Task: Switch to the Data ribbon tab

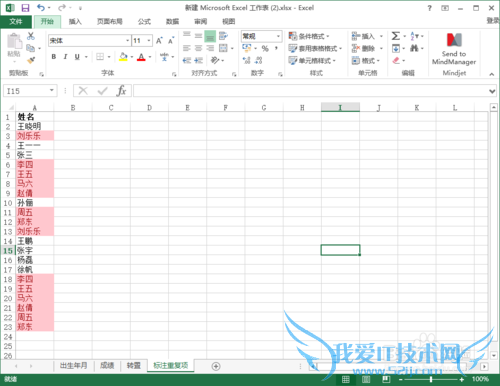Action: (172, 22)
